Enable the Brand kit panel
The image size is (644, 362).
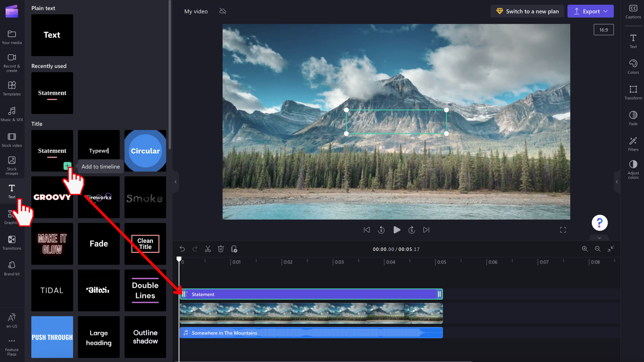pos(11,268)
